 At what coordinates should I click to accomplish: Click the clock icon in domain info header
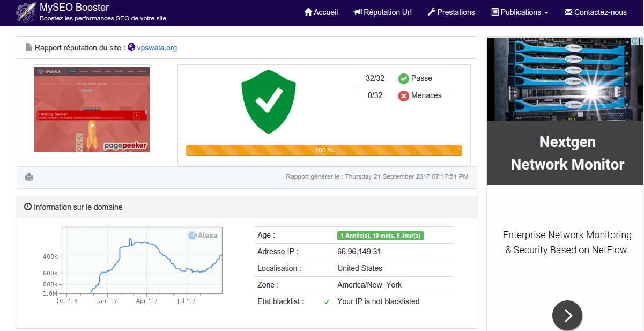[x=28, y=207]
